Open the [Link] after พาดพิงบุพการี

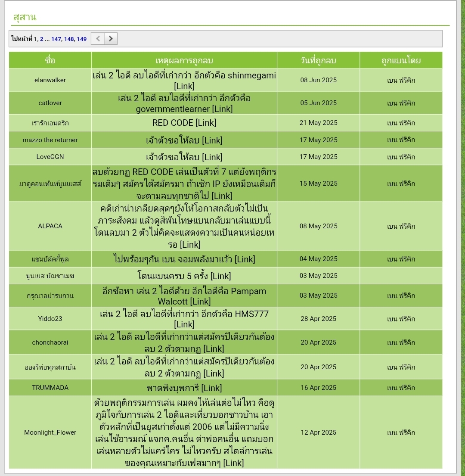point(211,388)
